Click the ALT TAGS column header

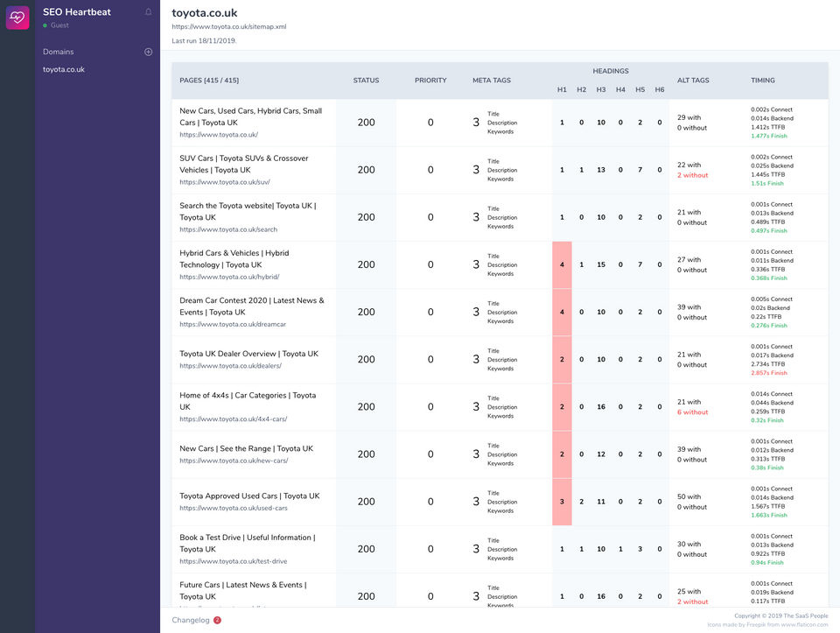[693, 81]
